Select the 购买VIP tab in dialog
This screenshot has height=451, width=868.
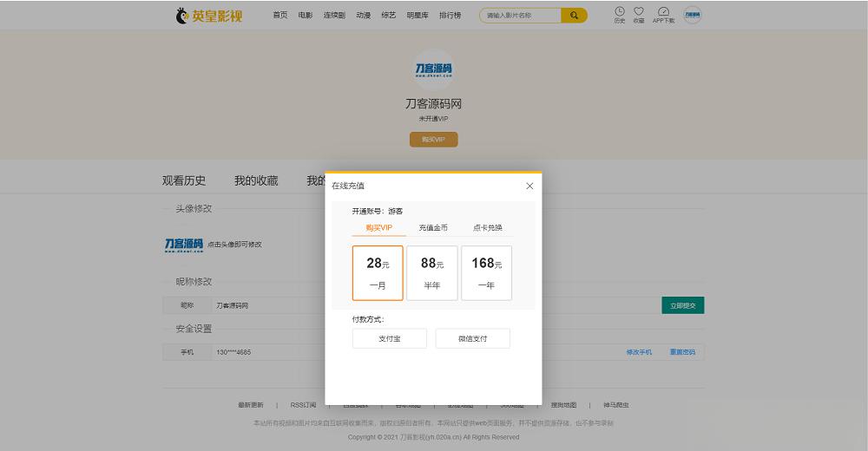click(x=379, y=227)
